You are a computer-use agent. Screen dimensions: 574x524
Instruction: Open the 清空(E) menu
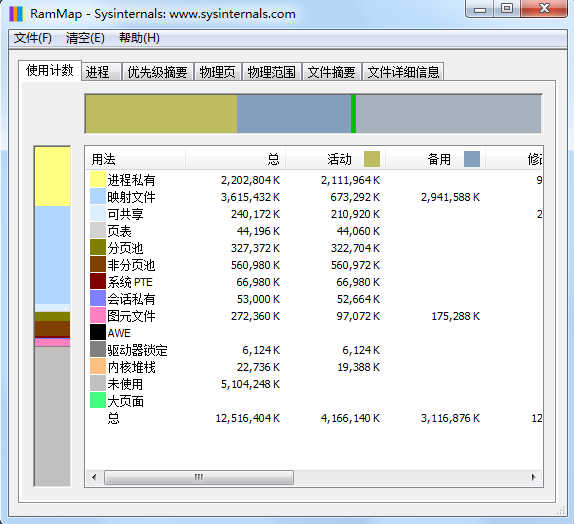85,38
